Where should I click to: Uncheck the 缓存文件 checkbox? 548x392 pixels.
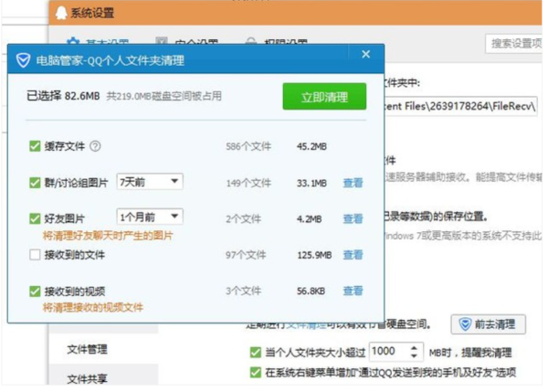(35, 146)
